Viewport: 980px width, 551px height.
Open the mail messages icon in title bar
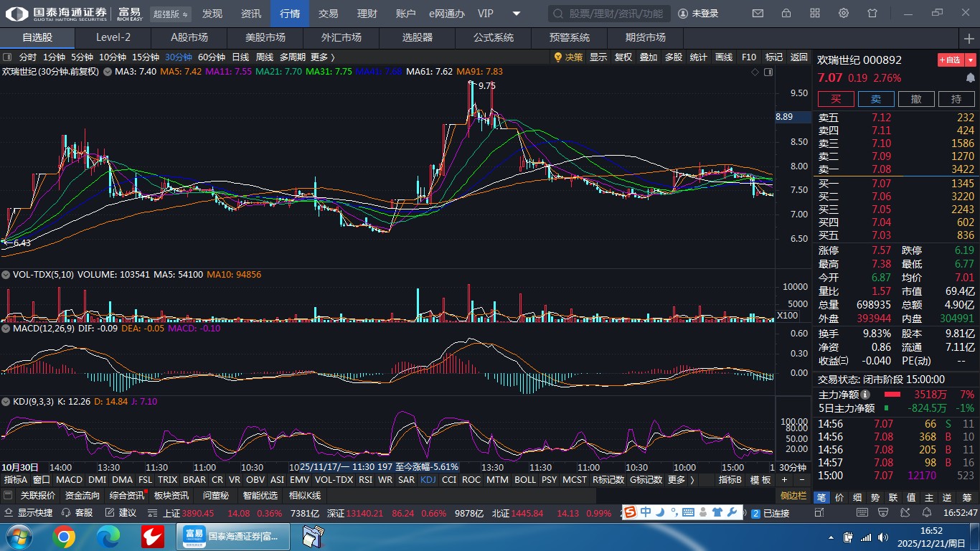[x=758, y=14]
